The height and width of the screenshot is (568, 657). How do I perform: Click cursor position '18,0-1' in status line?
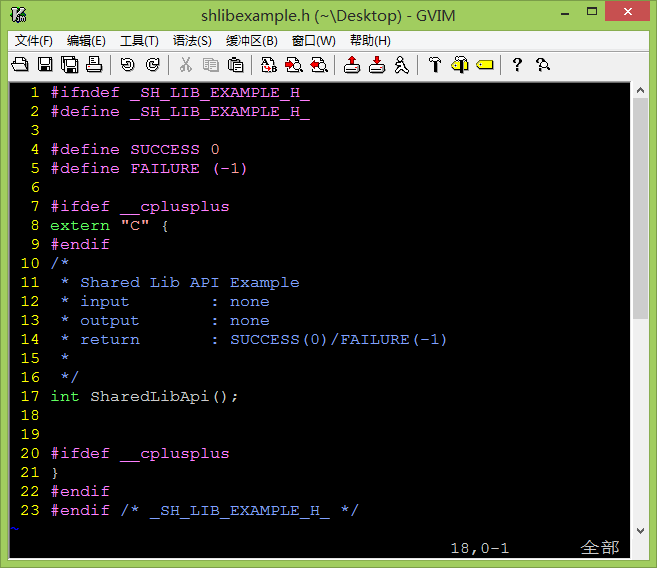pyautogui.click(x=480, y=548)
